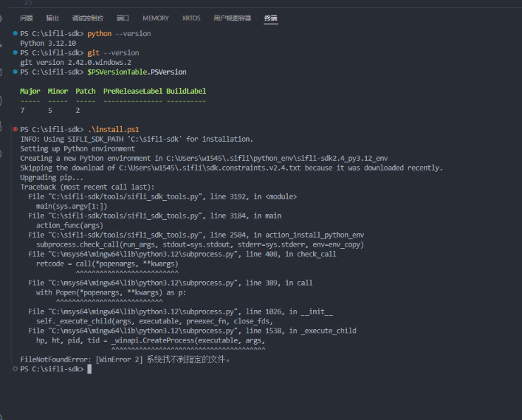Click the "FileNotFoundError: [WinError 2]" error line
Viewport: 522px width, 420px height.
[x=125, y=359]
